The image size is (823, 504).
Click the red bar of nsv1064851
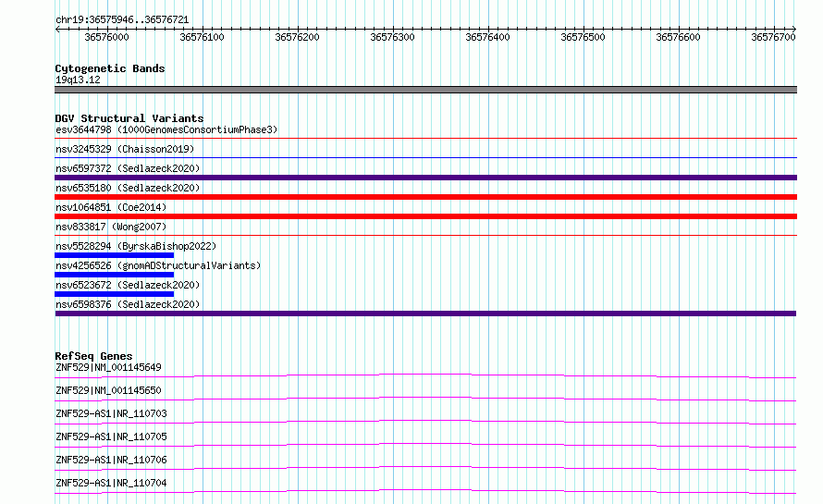coord(425,216)
